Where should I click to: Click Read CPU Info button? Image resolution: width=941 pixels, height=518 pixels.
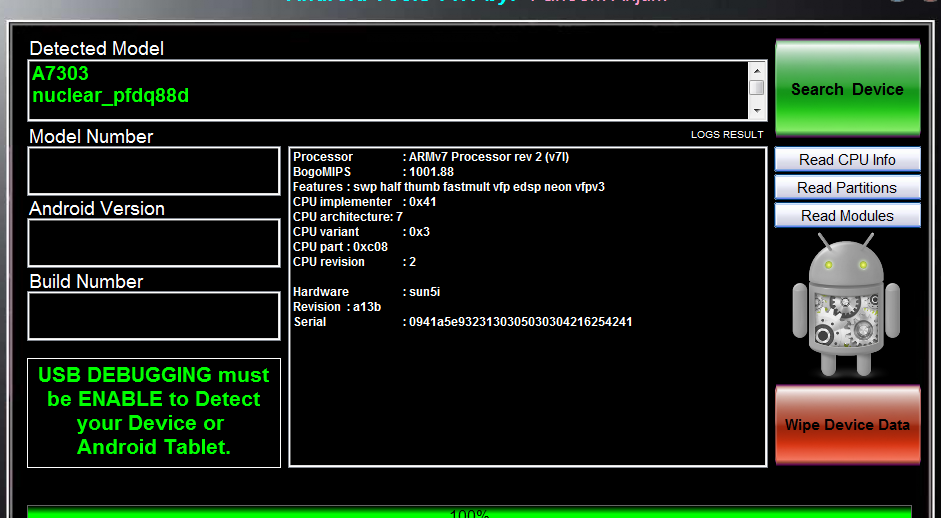point(847,160)
